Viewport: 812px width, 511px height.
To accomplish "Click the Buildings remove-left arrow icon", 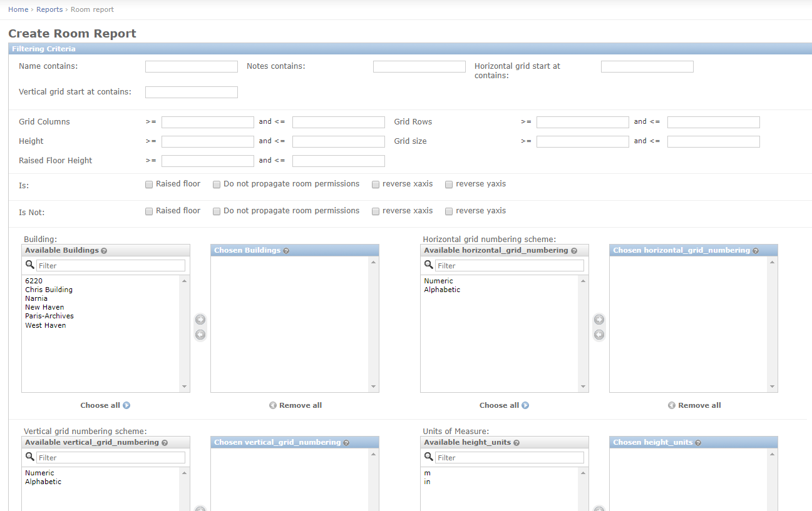I will pyautogui.click(x=200, y=335).
